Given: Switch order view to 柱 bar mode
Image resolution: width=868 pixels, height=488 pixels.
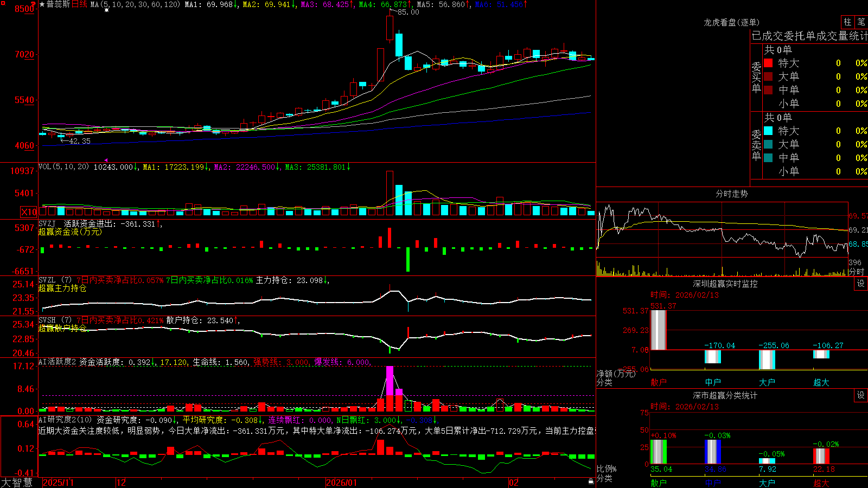Looking at the screenshot, I should click(x=847, y=22).
